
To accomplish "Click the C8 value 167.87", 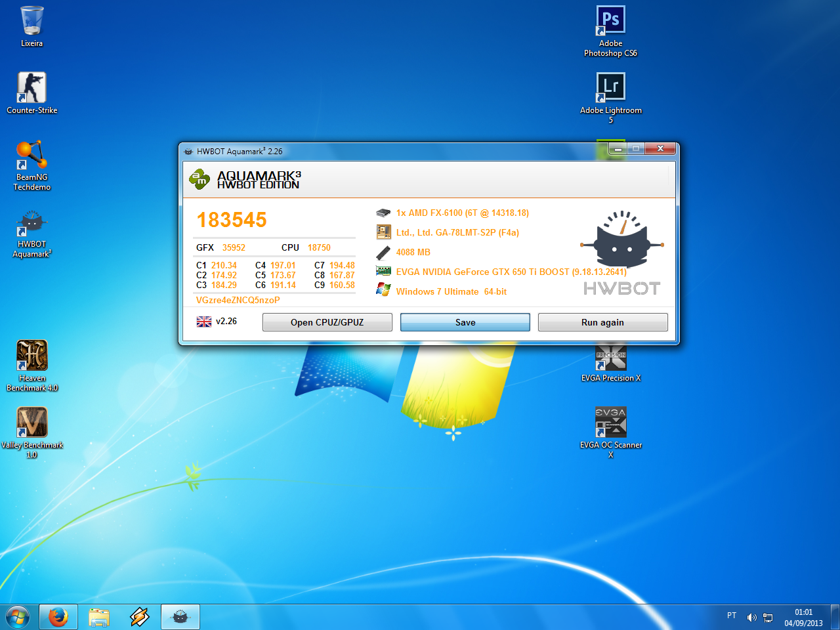I will 342,275.
